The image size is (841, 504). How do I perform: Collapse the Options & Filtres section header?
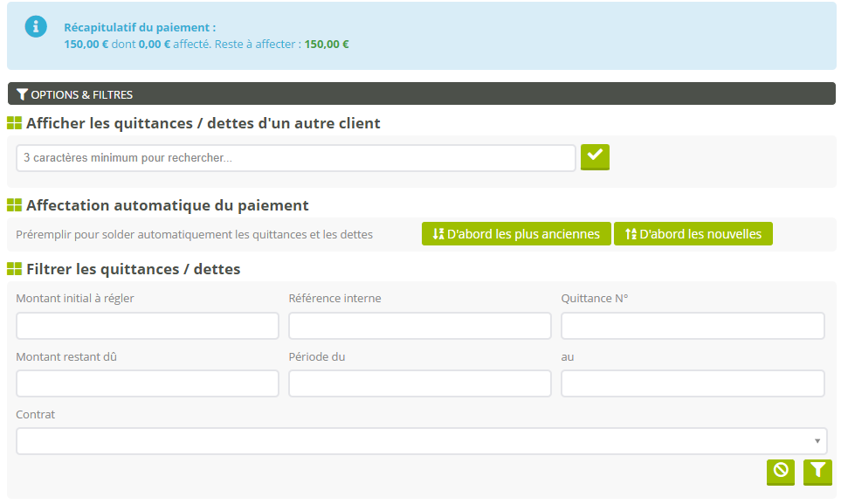point(74,94)
